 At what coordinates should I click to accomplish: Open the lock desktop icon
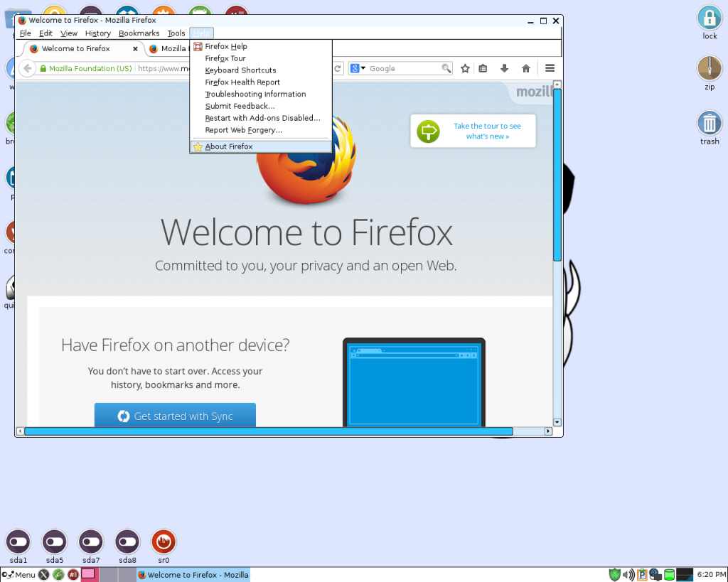710,23
